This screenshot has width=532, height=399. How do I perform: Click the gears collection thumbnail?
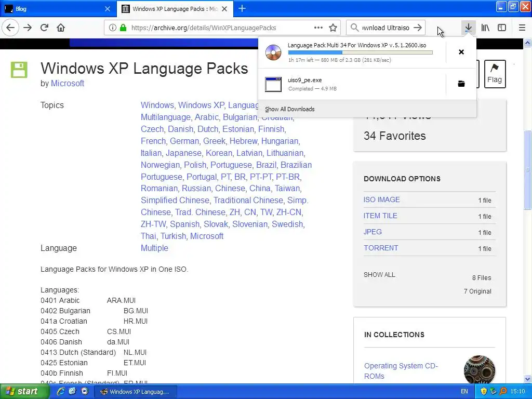pos(479,369)
